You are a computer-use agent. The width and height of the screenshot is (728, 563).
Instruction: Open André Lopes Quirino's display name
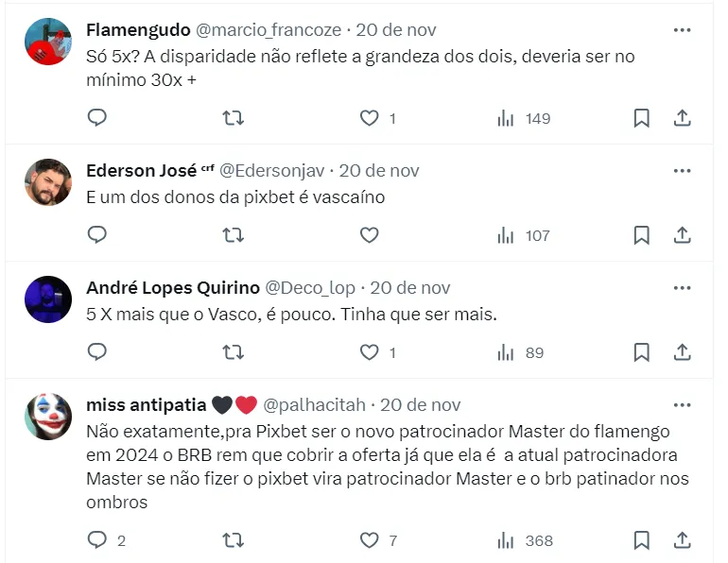170,287
